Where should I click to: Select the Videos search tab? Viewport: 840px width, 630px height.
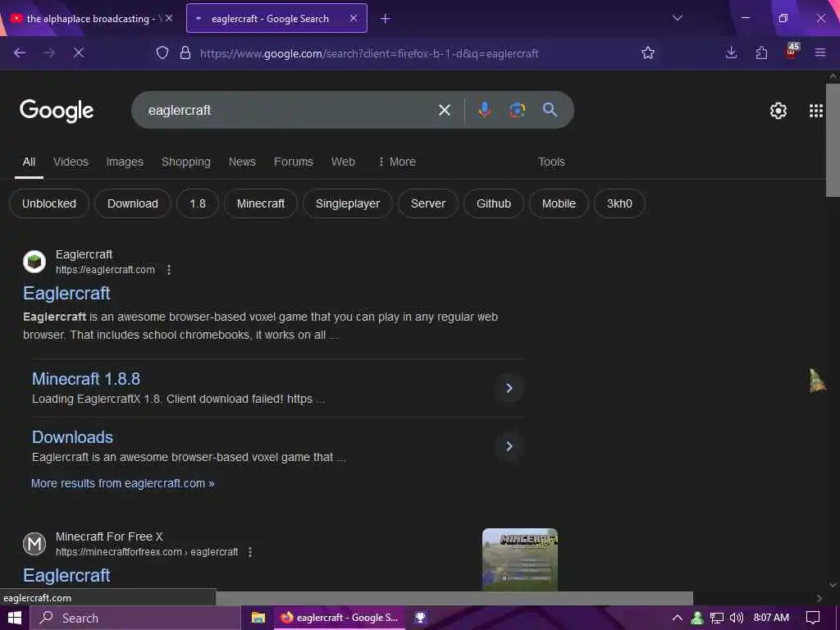coord(71,162)
